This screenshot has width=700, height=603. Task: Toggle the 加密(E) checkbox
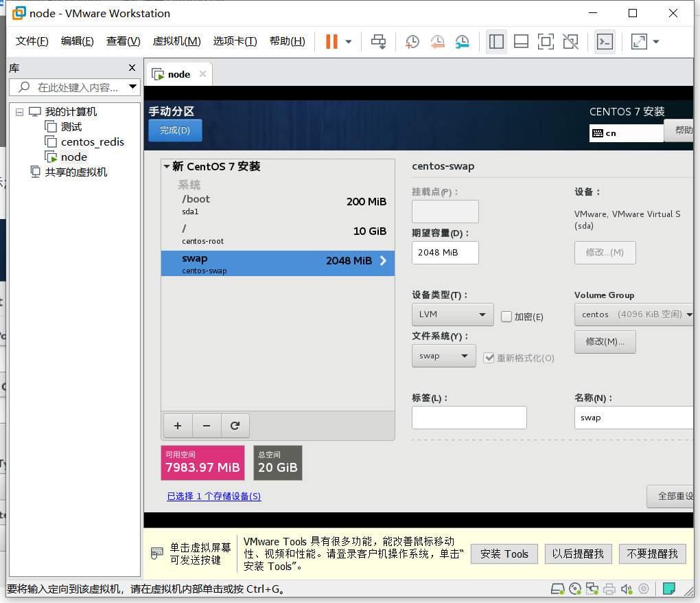click(x=506, y=317)
